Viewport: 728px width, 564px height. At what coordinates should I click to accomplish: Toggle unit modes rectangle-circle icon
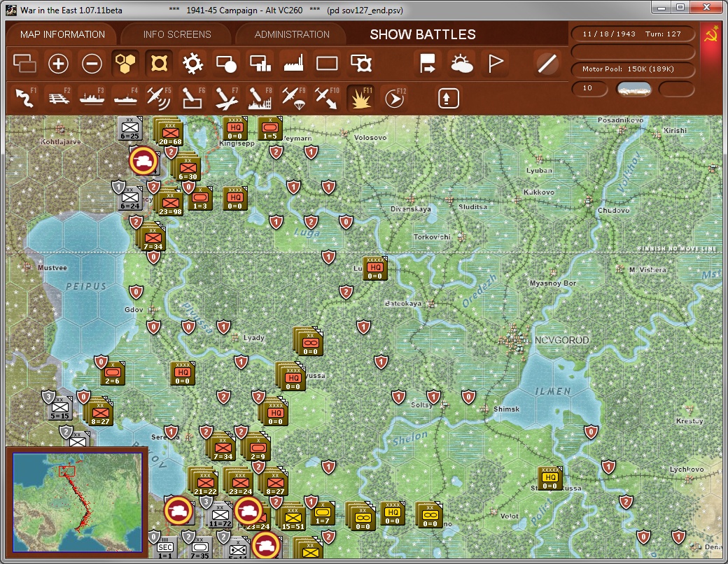227,64
